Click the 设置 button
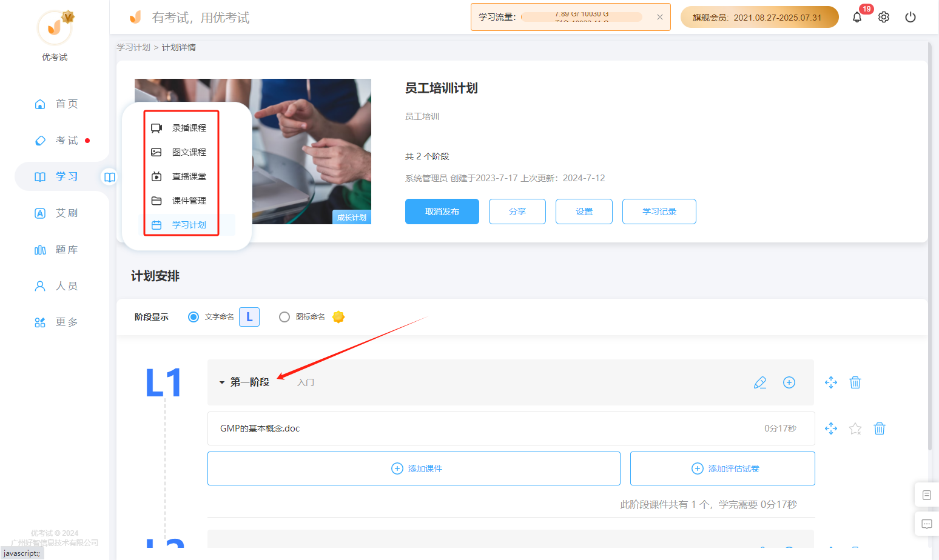Viewport: 939px width, 560px height. pos(584,212)
